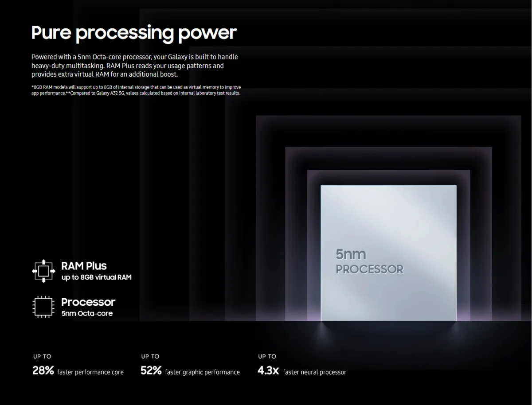Click "faster graphic performance" text
Image resolution: width=532 pixels, height=405 pixels.
click(x=202, y=372)
